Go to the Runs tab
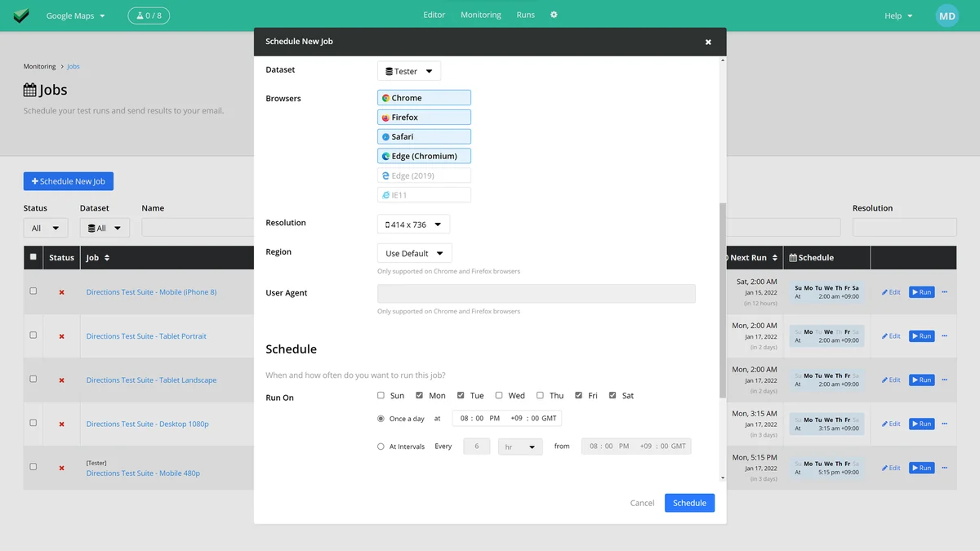The image size is (980, 551). (x=526, y=15)
